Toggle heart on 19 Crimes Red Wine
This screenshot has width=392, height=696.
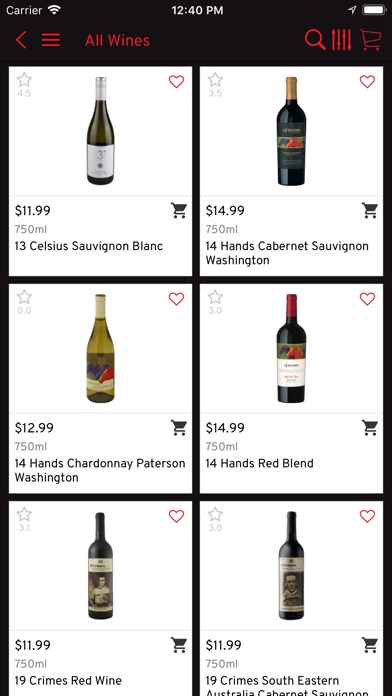click(176, 516)
